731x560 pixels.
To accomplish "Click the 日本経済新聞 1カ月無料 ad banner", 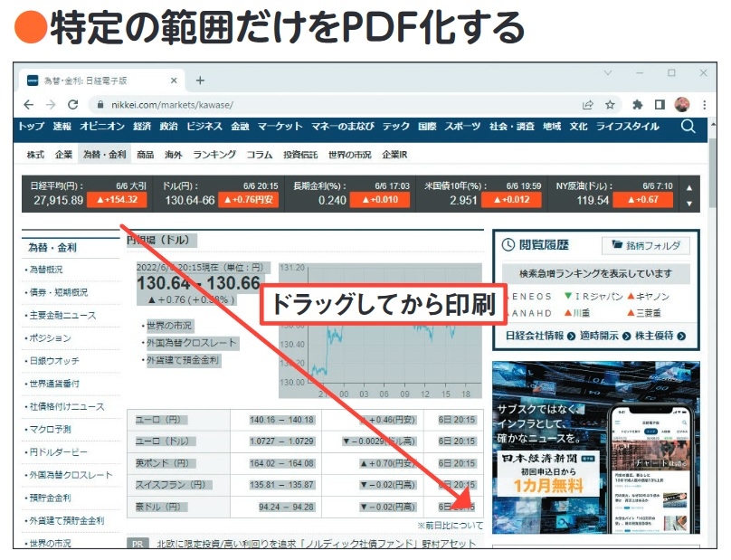I will (x=596, y=448).
